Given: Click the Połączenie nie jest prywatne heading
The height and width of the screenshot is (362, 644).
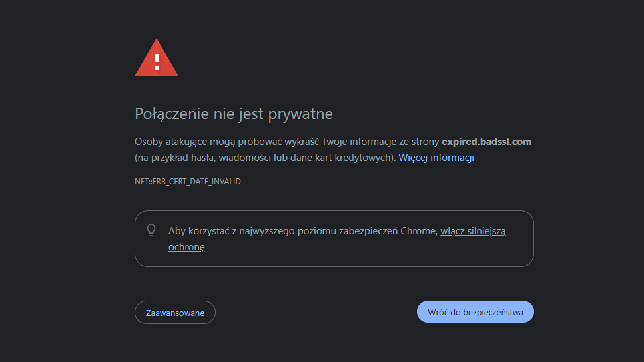Looking at the screenshot, I should (234, 114).
